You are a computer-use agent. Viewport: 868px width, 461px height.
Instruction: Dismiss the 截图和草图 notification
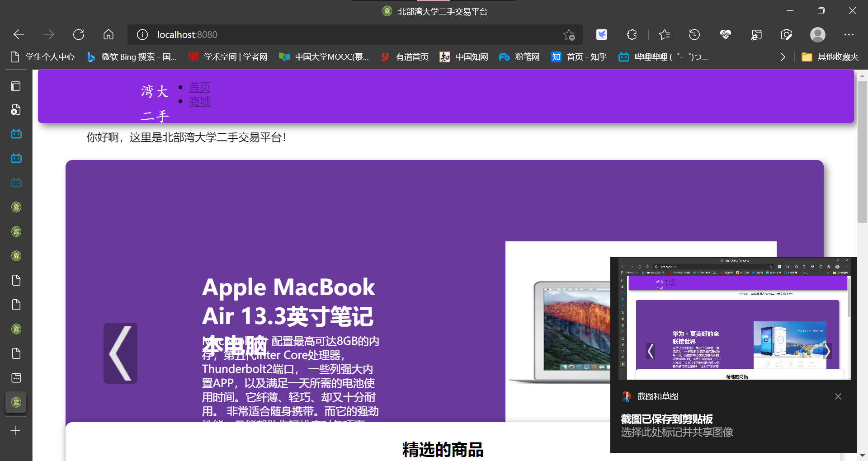[x=838, y=396]
